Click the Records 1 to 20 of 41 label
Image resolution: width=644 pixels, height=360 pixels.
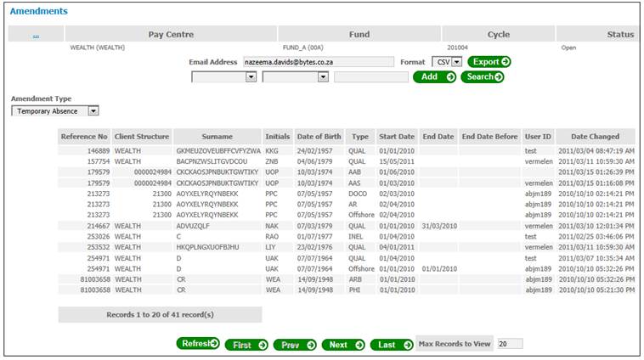pos(161,315)
